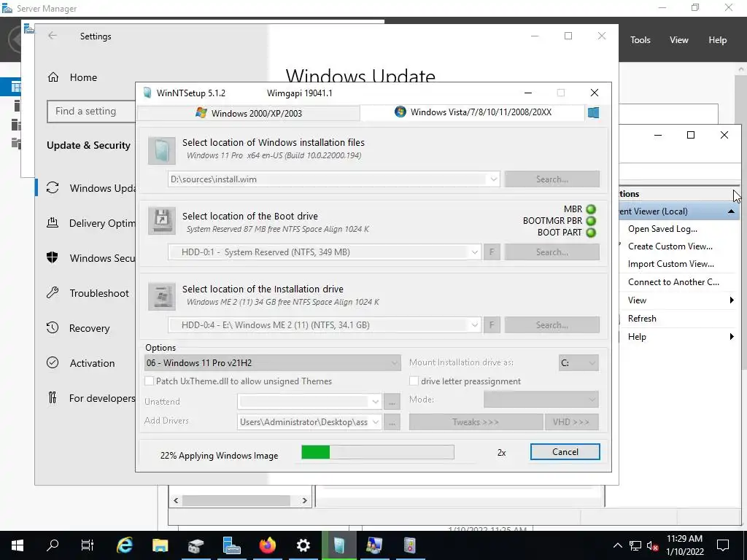The height and width of the screenshot is (560, 747).
Task: Click the For developers tools icon
Action: 53,397
